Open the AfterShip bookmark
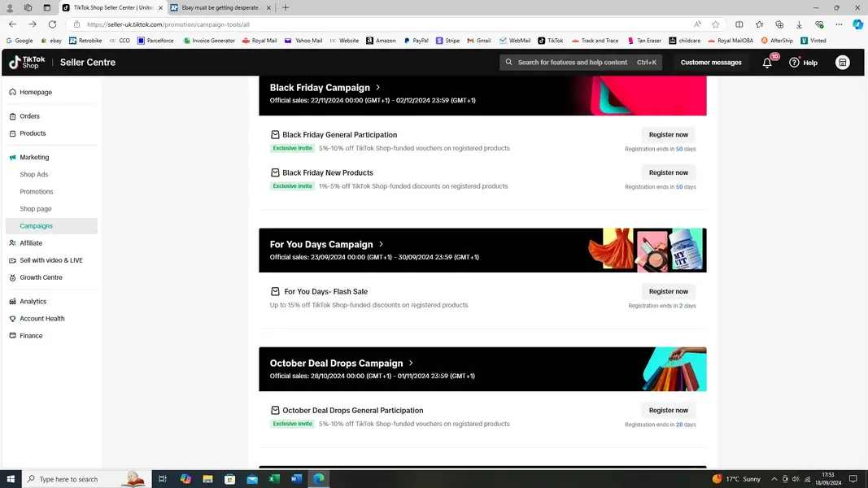Viewport: 868px width, 488px height. point(777,41)
